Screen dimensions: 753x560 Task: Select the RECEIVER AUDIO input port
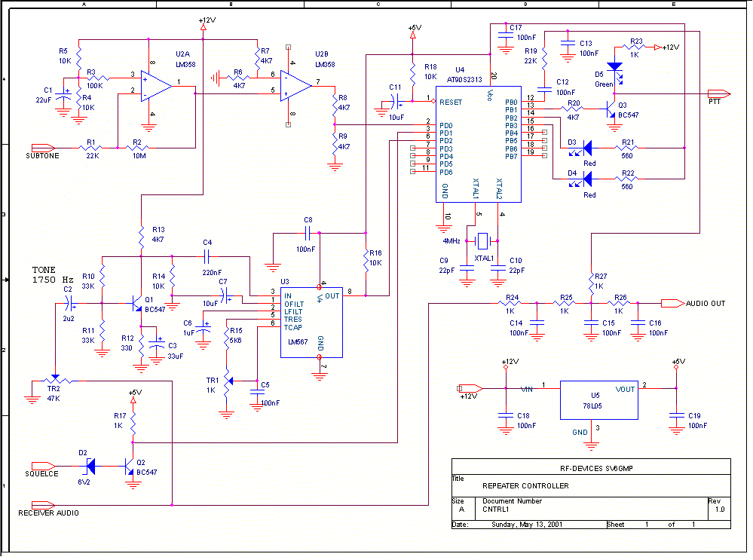pos(44,503)
